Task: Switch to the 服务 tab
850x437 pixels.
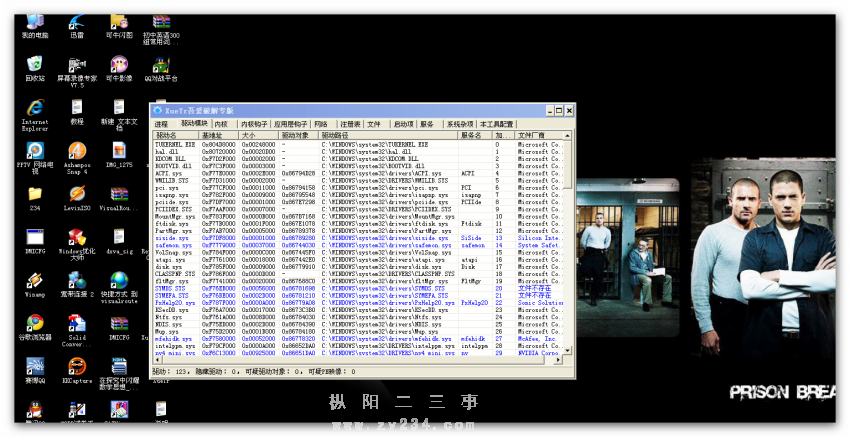Action: point(427,124)
